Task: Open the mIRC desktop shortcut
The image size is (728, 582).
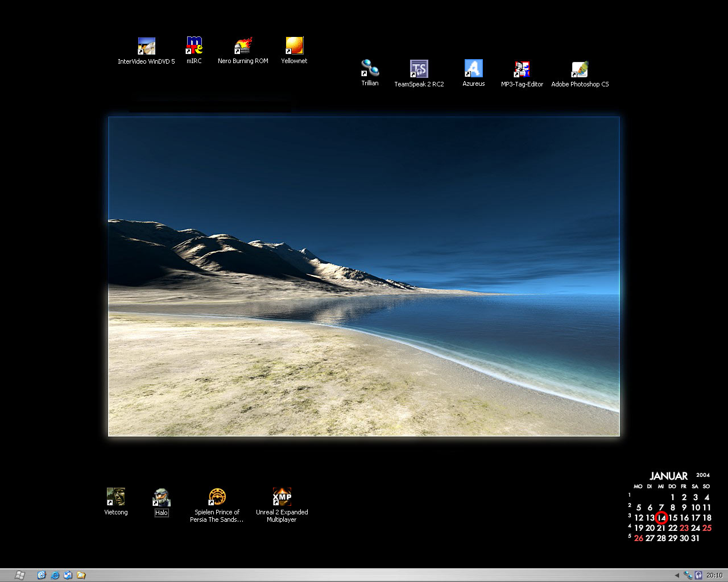Action: coord(194,46)
